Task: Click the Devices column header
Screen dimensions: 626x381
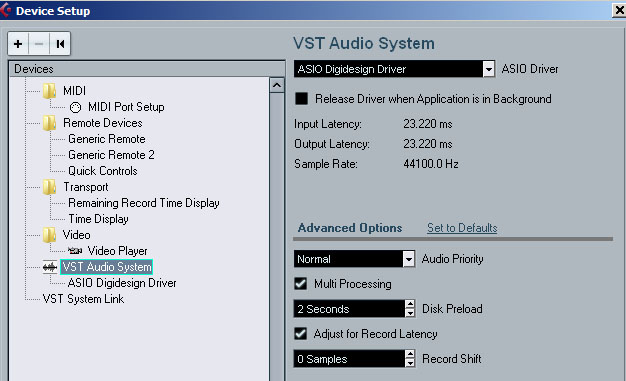Action: pyautogui.click(x=147, y=69)
